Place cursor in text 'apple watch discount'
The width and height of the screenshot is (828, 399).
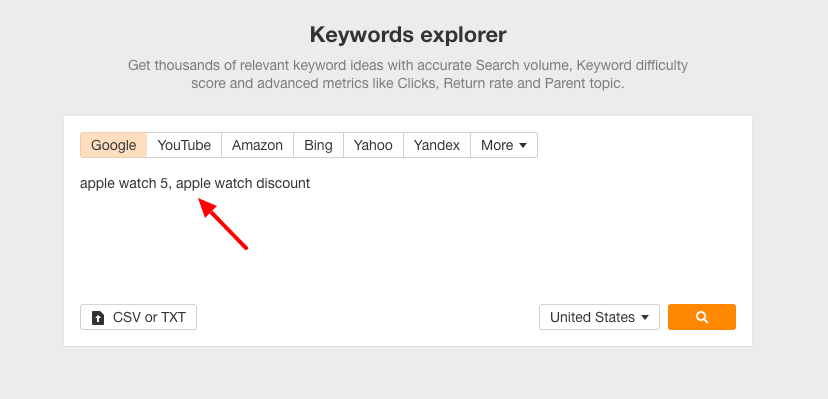243,184
